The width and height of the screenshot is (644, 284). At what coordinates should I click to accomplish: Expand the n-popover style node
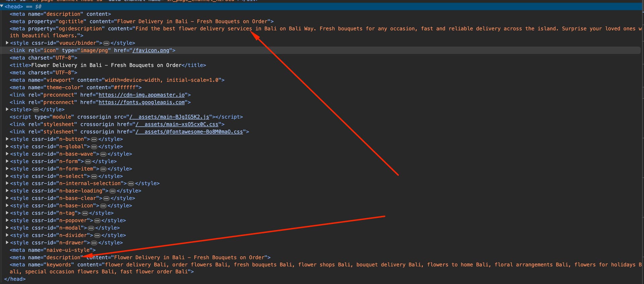tap(7, 220)
